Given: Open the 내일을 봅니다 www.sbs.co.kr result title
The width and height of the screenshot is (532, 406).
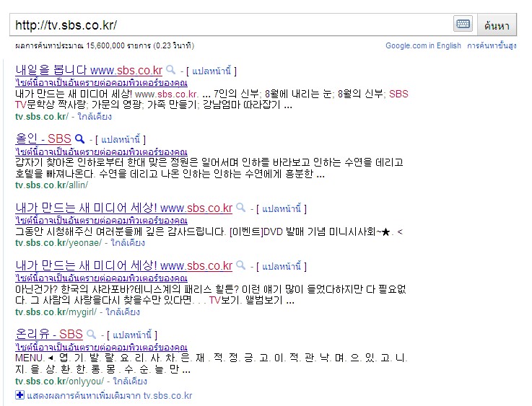Looking at the screenshot, I should click(89, 70).
